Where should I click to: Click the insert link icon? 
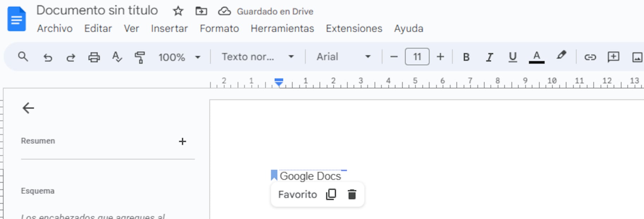tap(590, 57)
